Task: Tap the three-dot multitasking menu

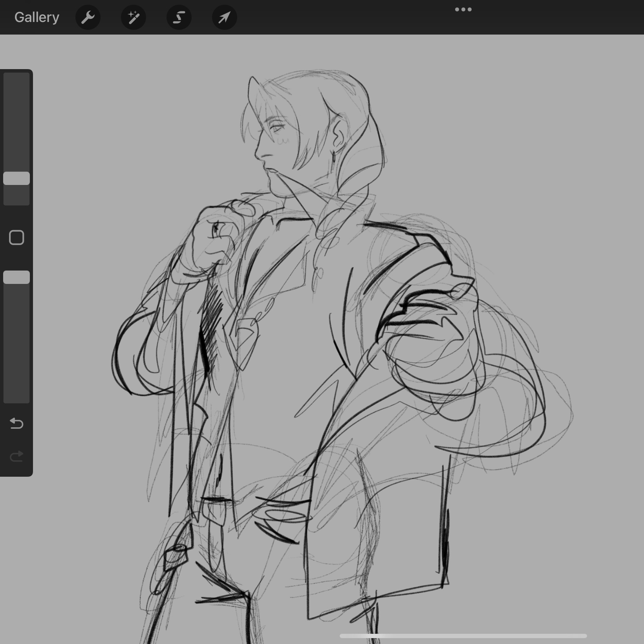Action: (463, 9)
